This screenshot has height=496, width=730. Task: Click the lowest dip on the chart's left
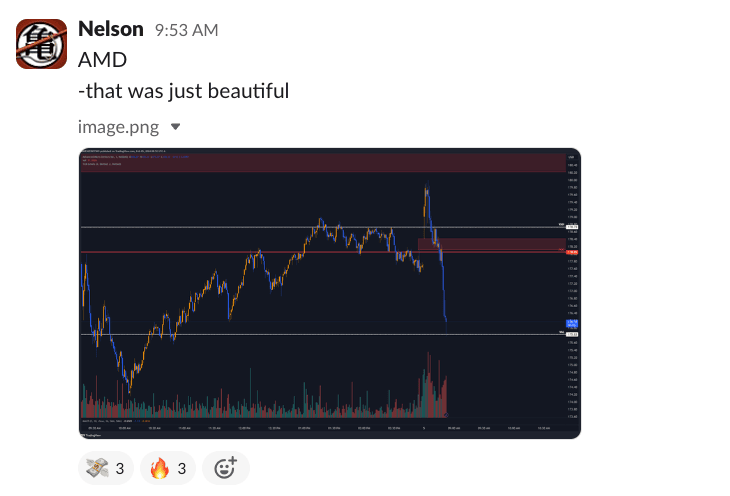click(x=128, y=386)
